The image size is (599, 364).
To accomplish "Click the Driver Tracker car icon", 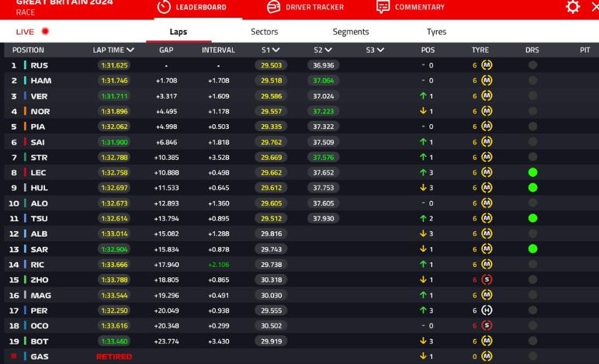I will click(273, 7).
